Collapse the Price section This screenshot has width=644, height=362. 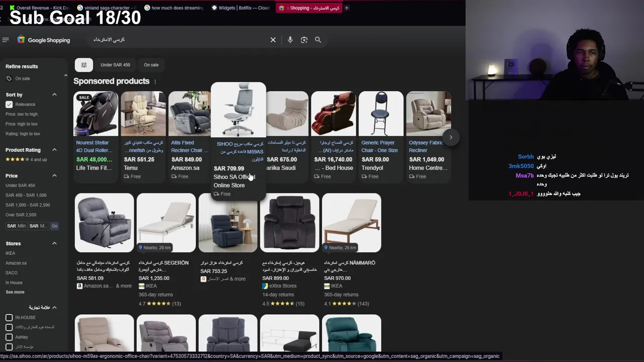[x=54, y=175]
